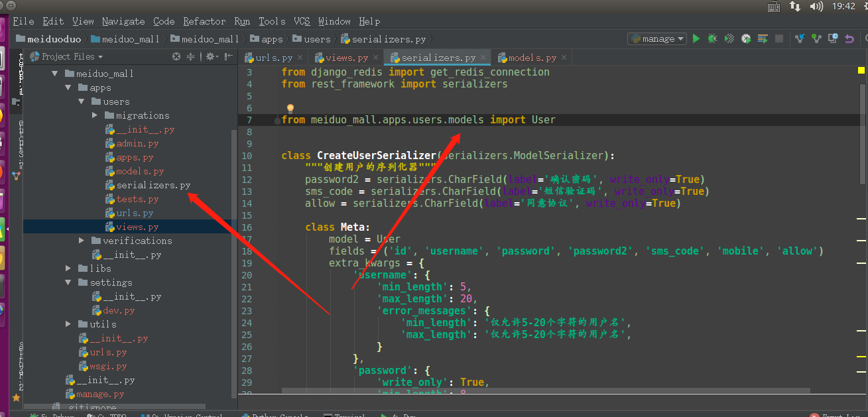Collapse the apps folder
868x417 pixels.
[68, 88]
